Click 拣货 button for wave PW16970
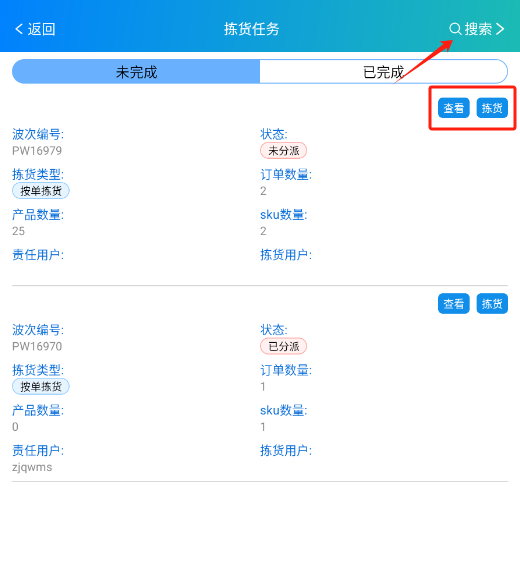The image size is (520, 571). (492, 303)
